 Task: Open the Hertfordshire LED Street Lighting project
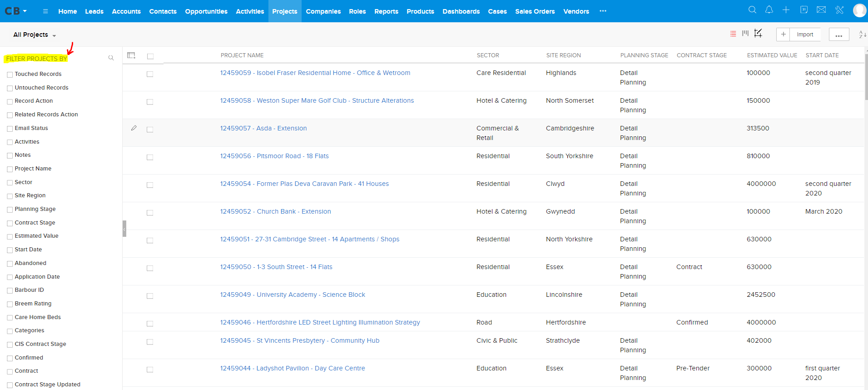point(320,322)
